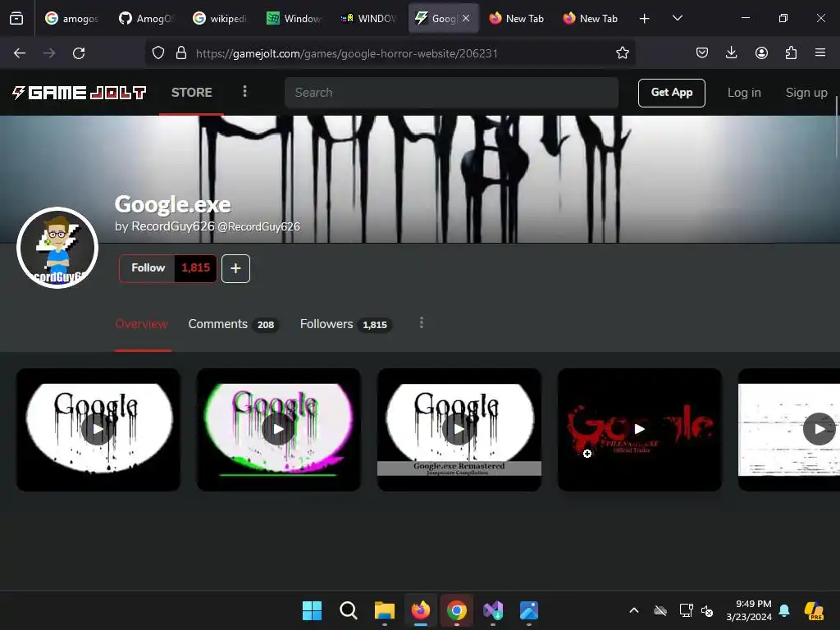Open the notification bell icon
Image resolution: width=840 pixels, height=630 pixels.
click(x=784, y=610)
